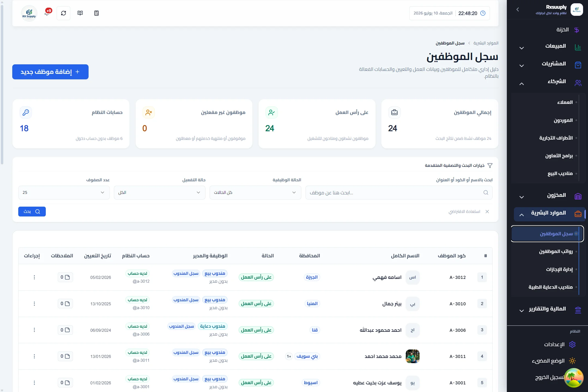Open the guide book icon in toolbar
588x392 pixels.
click(x=80, y=13)
